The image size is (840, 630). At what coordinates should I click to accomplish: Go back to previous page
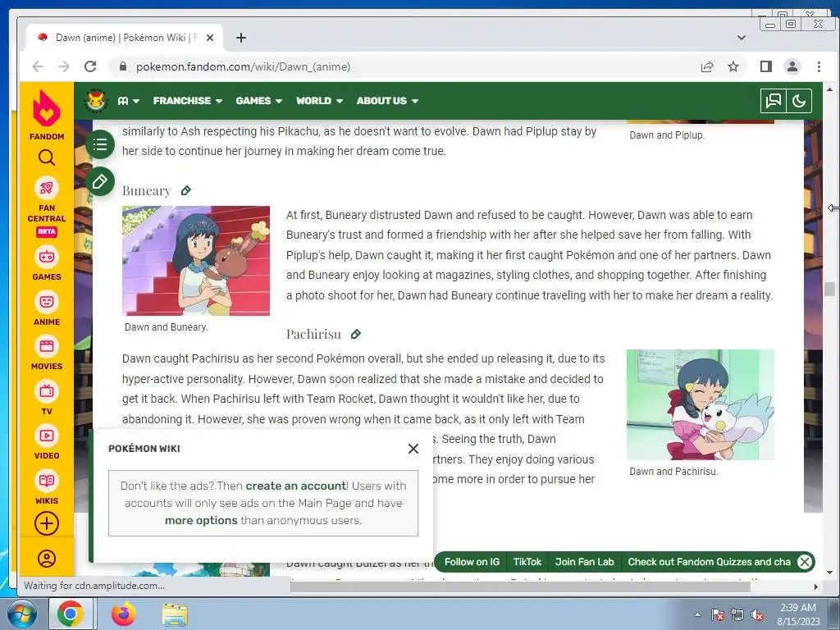[38, 66]
